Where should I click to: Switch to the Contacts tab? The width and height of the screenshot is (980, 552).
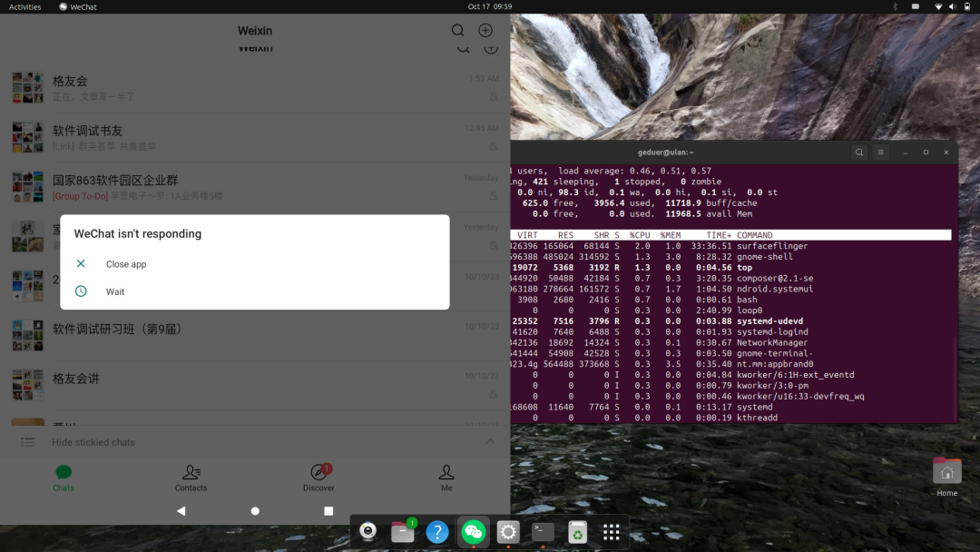coord(191,478)
